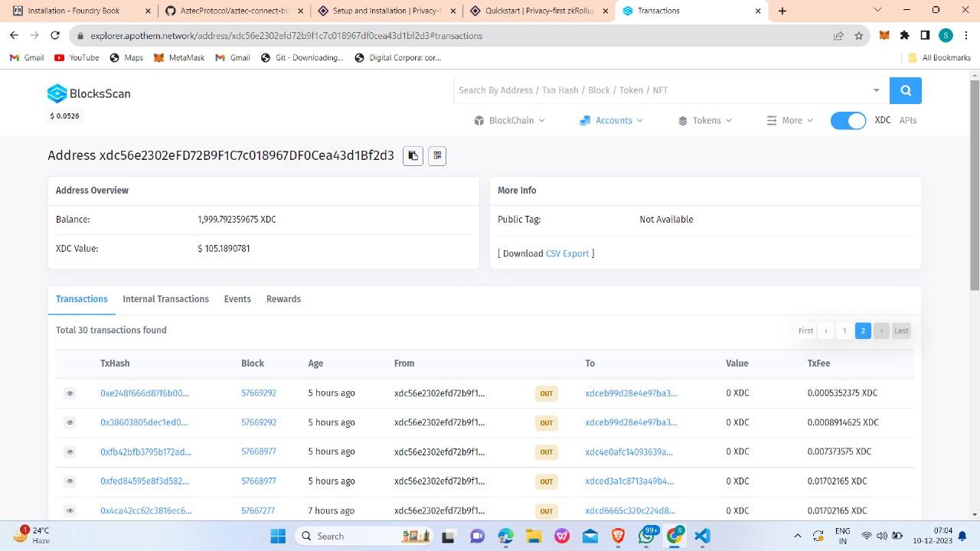
Task: Switch to the Events tab
Action: click(237, 299)
